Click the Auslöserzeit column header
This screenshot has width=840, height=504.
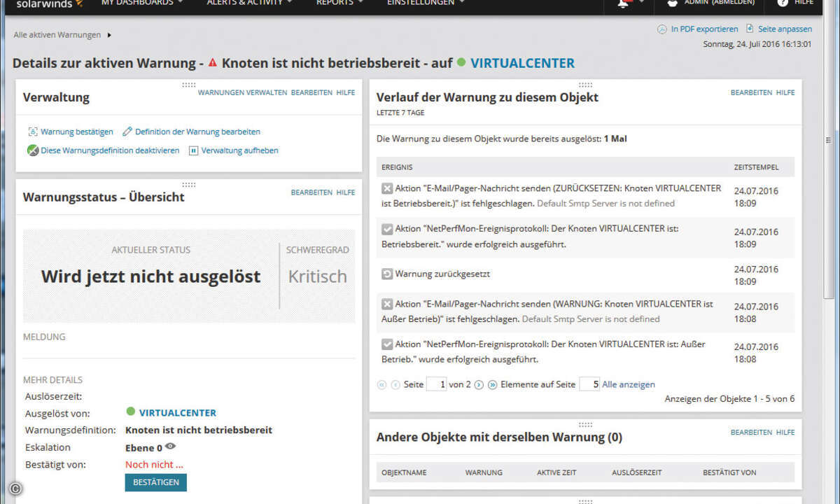click(637, 472)
